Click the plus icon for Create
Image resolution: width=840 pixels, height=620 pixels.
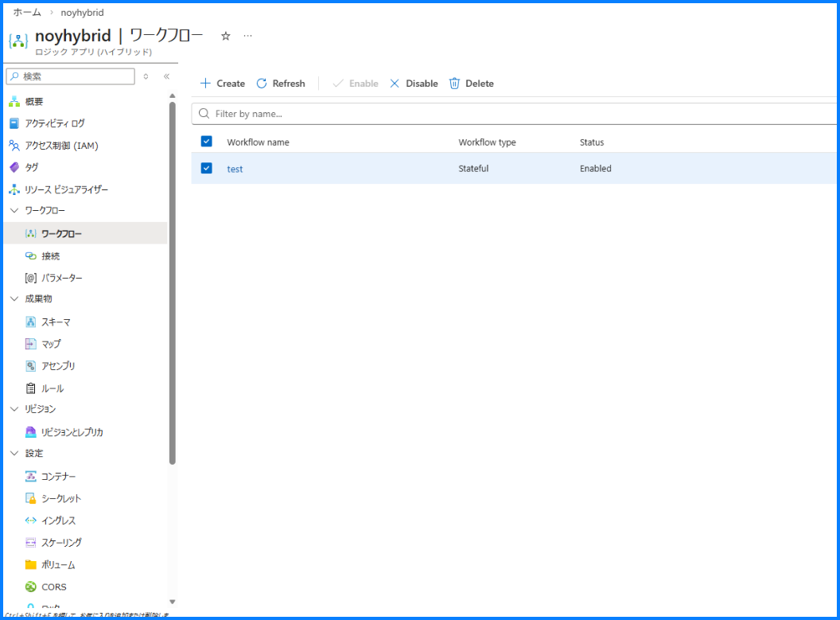[x=205, y=83]
